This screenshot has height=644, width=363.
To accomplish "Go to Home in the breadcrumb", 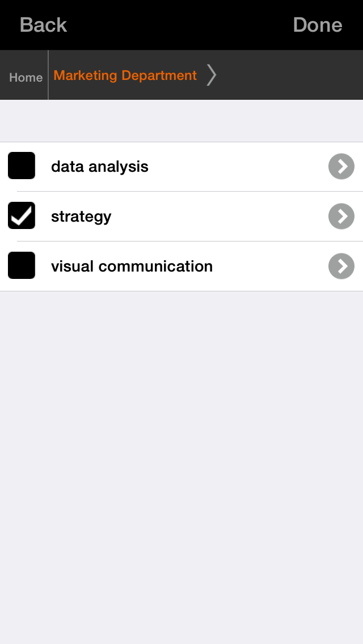I will tap(26, 77).
